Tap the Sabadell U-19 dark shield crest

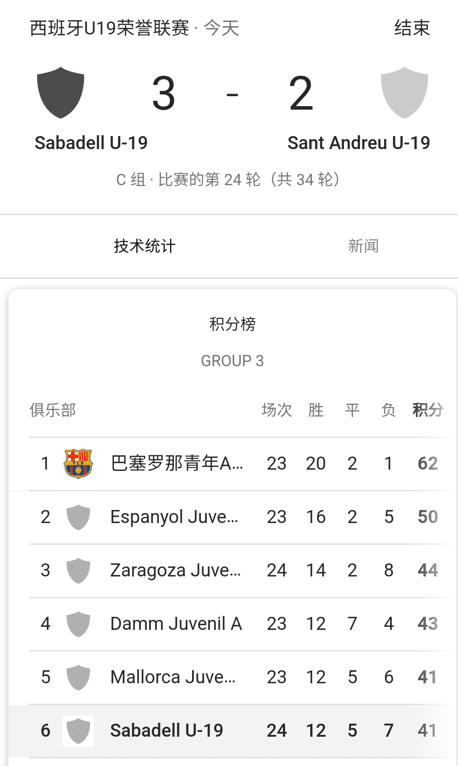(x=61, y=93)
